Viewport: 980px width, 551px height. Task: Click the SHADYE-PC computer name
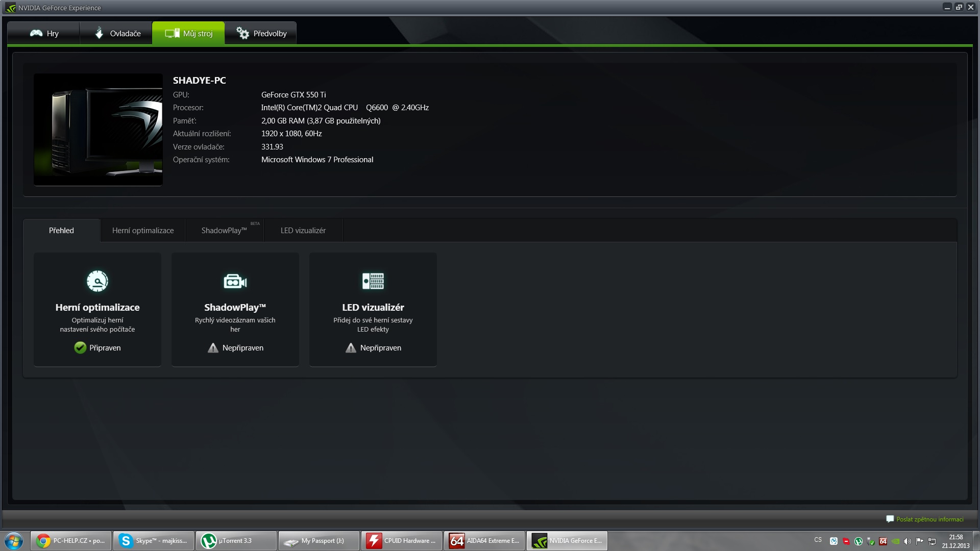point(199,81)
